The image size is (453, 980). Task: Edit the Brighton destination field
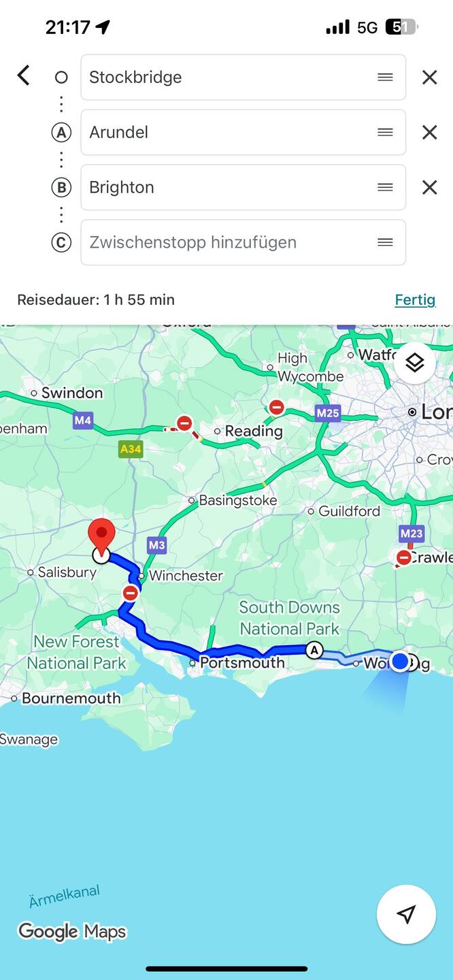tap(244, 187)
